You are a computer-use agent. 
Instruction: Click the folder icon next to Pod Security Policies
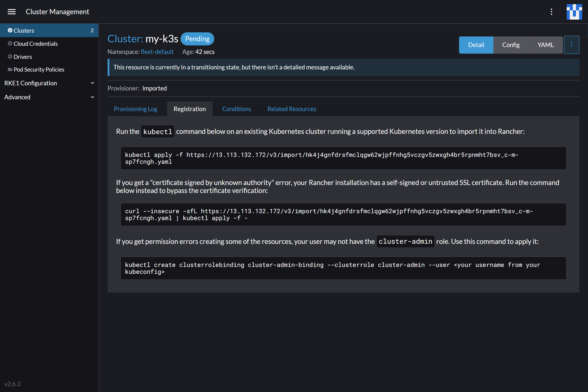[10, 69]
